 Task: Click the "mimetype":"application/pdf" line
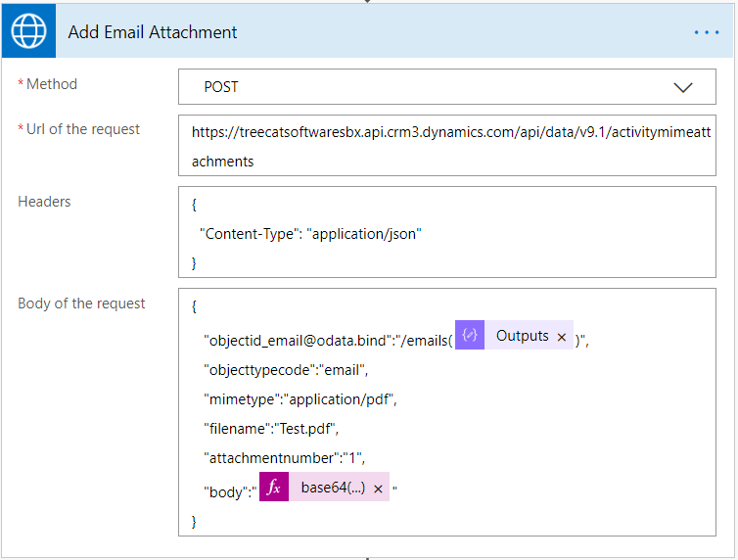pyautogui.click(x=300, y=399)
